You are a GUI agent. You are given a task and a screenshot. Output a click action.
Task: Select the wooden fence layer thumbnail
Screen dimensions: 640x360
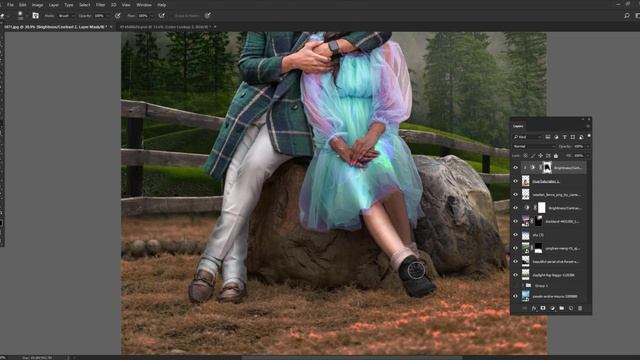526,195
